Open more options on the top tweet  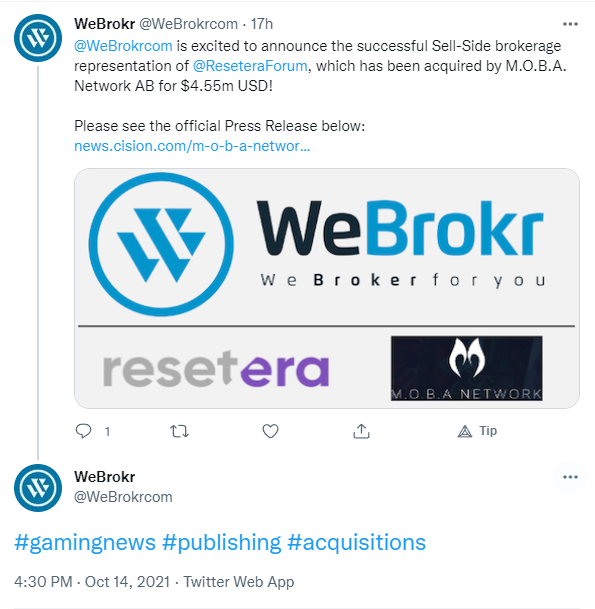pyautogui.click(x=570, y=24)
